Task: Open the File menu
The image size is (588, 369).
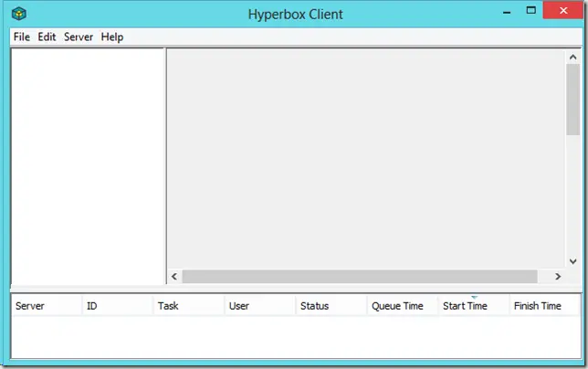Action: click(21, 37)
